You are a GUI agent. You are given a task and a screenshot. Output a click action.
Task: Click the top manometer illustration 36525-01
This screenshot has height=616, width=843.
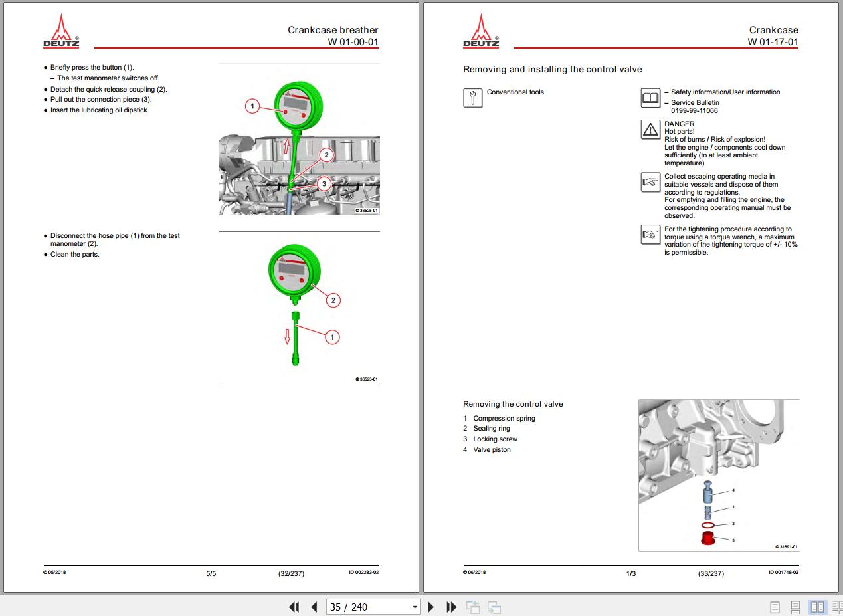point(299,139)
